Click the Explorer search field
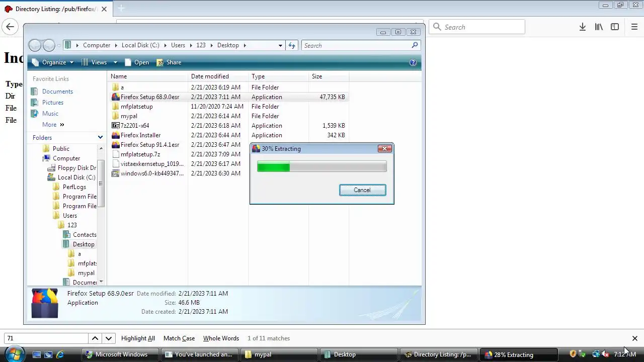The height and width of the screenshot is (362, 644). [355, 45]
